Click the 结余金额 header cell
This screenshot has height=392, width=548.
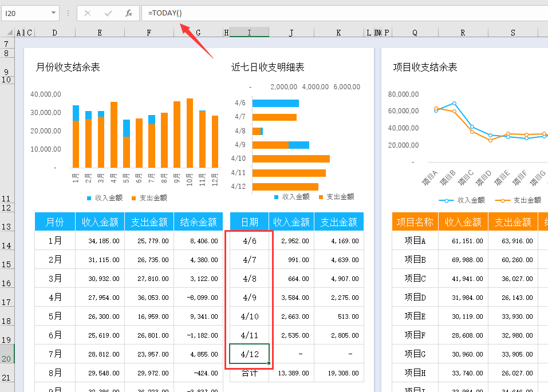pyautogui.click(x=198, y=221)
